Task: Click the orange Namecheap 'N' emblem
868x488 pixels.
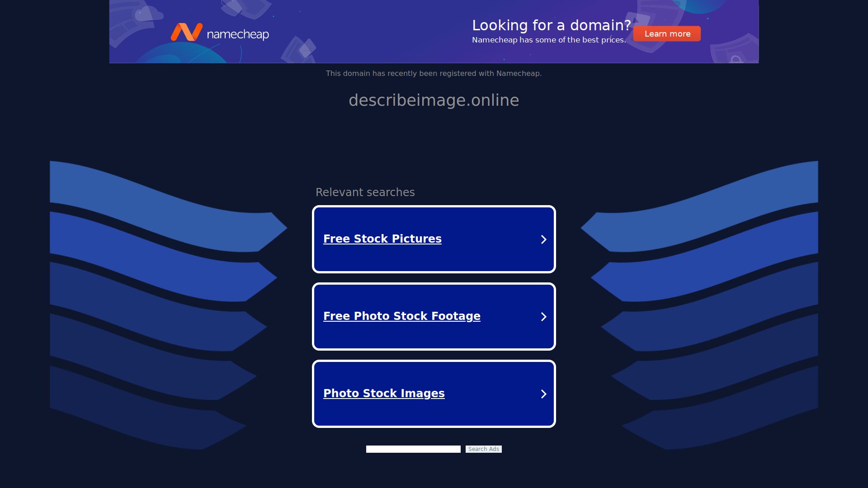Action: (186, 32)
